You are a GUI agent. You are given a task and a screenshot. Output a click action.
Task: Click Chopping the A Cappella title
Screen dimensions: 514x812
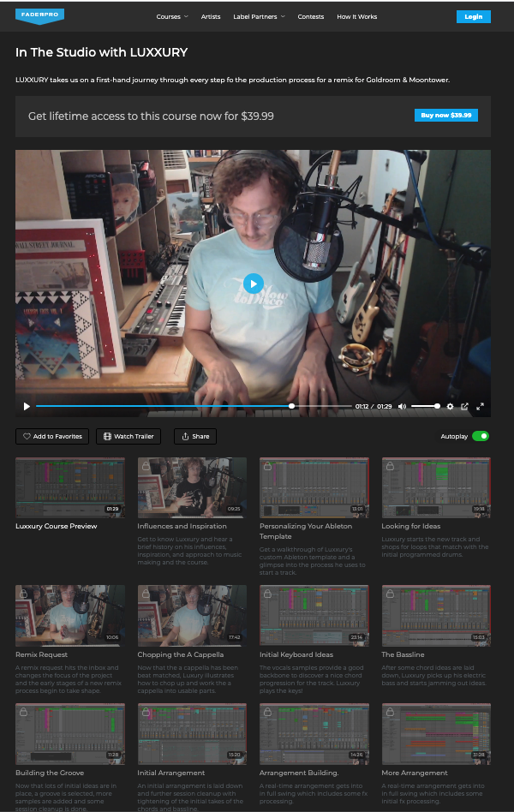(x=180, y=654)
